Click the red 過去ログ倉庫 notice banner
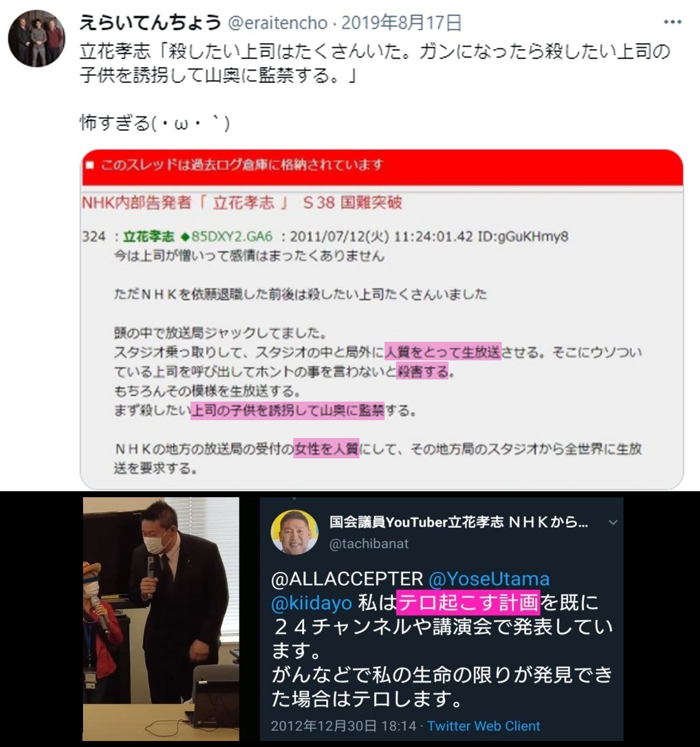This screenshot has height=747, width=700. tap(382, 166)
